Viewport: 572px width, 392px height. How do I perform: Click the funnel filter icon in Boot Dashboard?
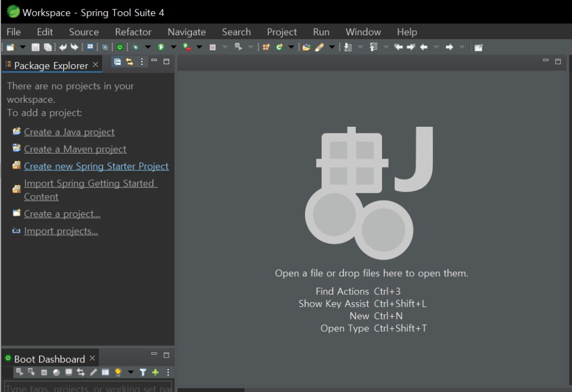pyautogui.click(x=143, y=372)
